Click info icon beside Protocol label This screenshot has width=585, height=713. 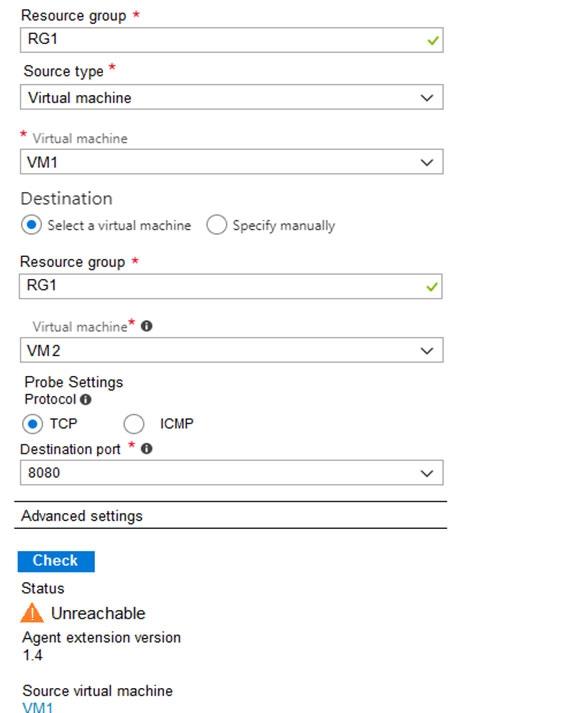coord(85,399)
